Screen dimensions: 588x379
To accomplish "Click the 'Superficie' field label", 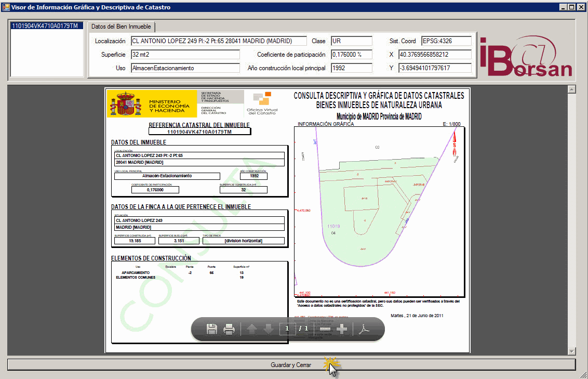I will coord(113,55).
